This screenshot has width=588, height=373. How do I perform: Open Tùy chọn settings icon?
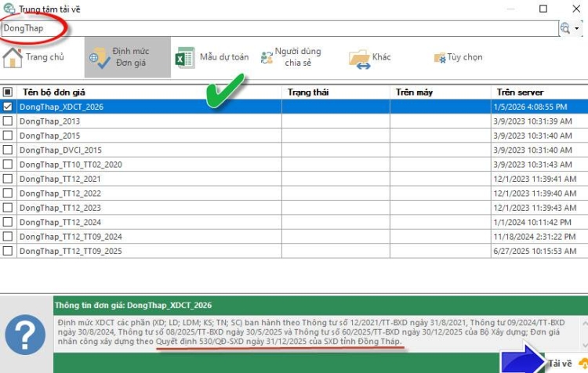tap(441, 58)
